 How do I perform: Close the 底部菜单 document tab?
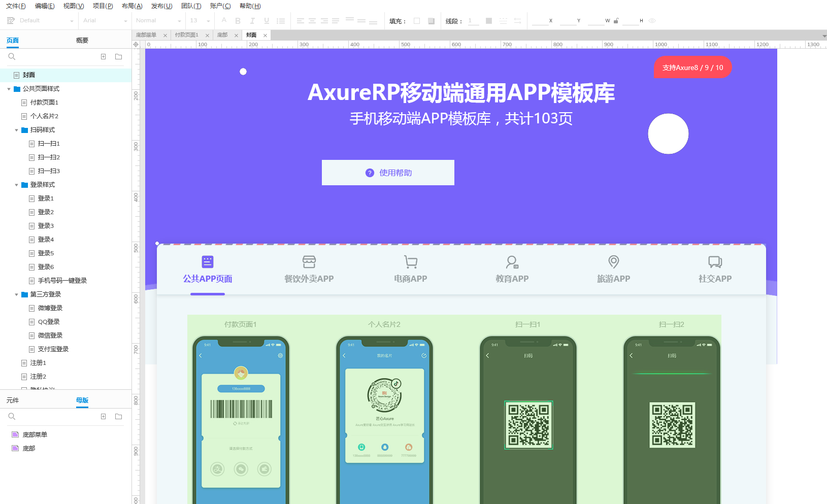point(165,36)
